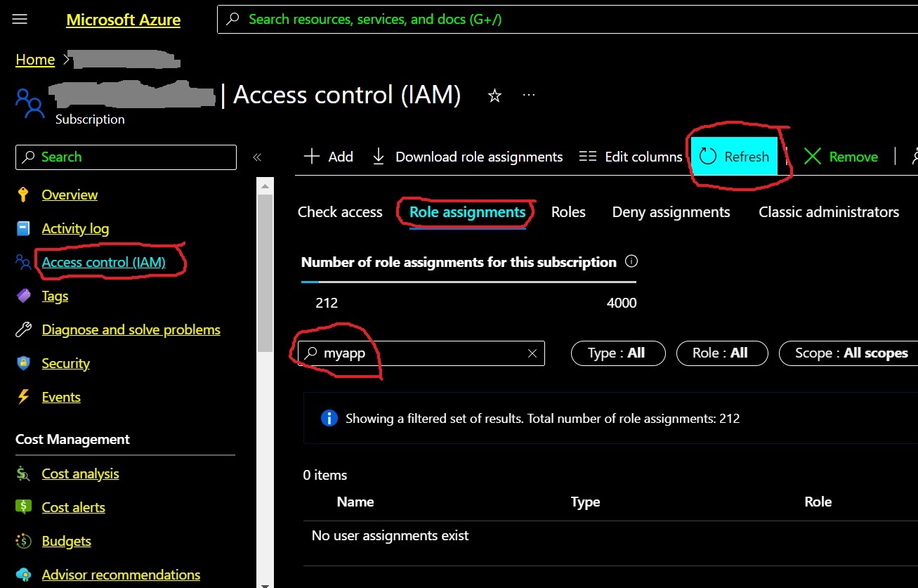
Task: Click the Budgets coin icon
Action: (x=23, y=541)
